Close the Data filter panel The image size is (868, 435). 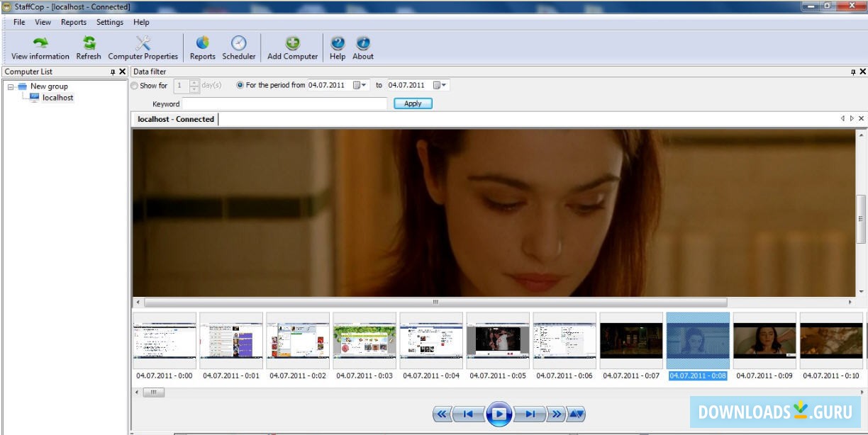[x=863, y=72]
